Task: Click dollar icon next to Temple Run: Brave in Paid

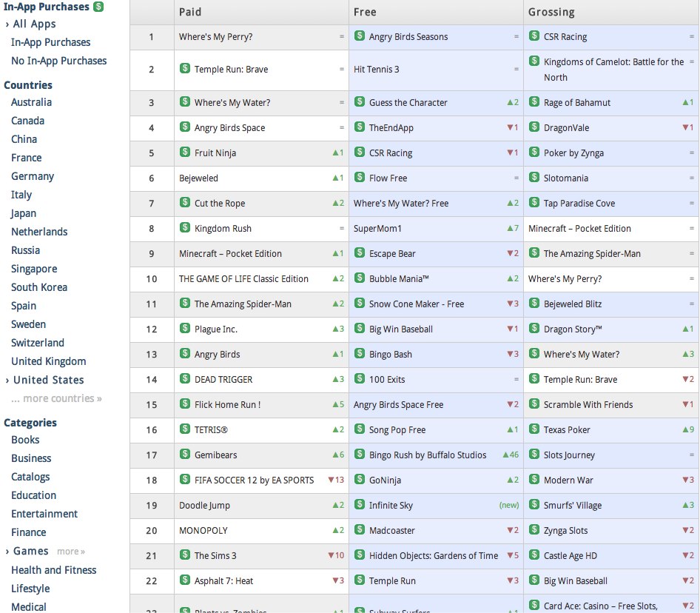Action: 185,68
